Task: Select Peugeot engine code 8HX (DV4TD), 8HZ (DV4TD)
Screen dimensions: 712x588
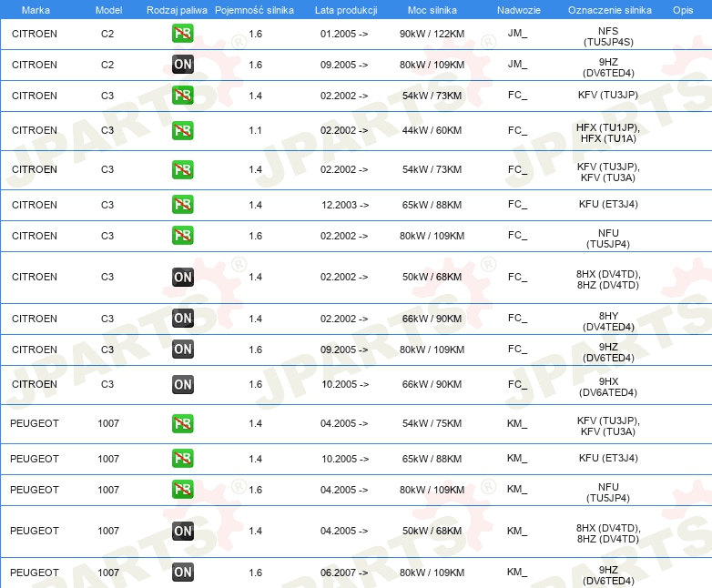Action: point(608,533)
